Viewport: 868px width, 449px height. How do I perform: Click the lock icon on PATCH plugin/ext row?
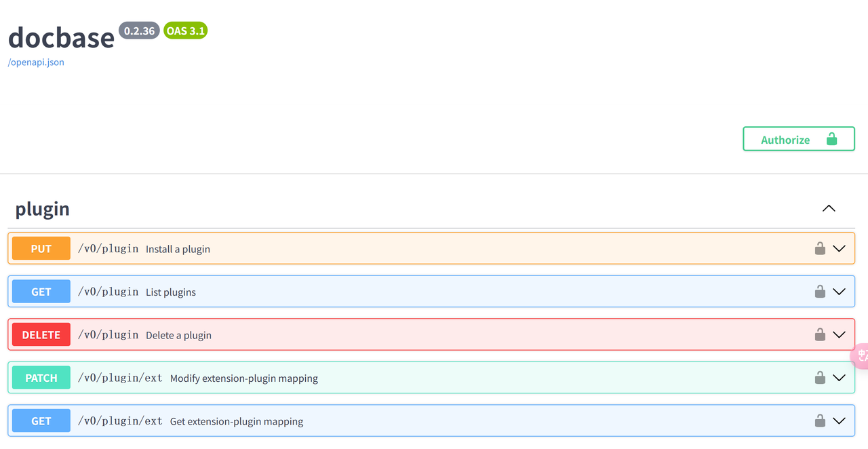(820, 378)
